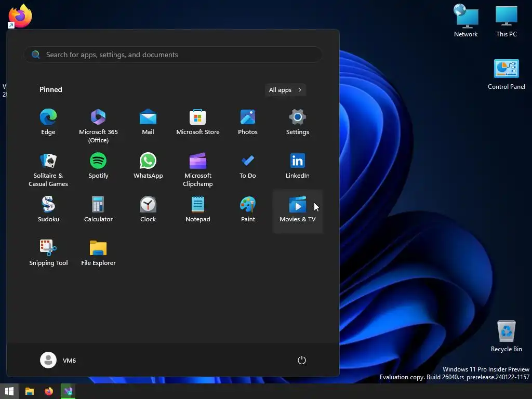
Task: Launch Microsoft Clipchamp
Action: (198, 169)
